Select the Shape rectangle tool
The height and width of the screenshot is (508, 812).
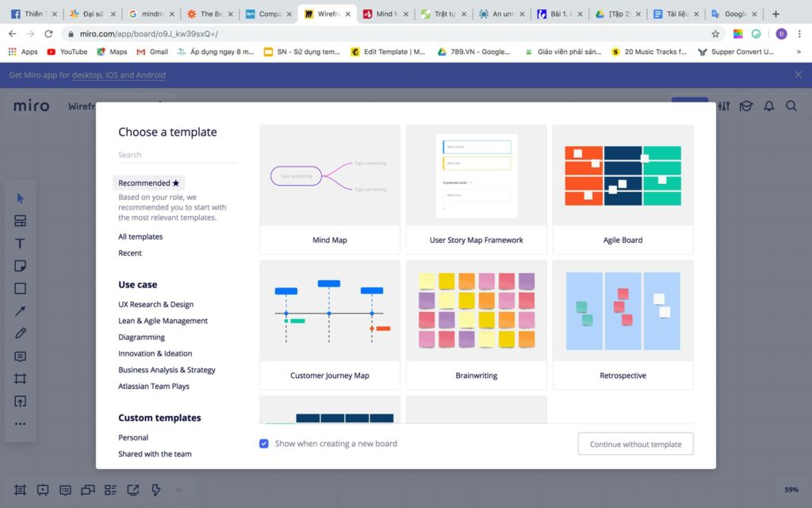[20, 288]
